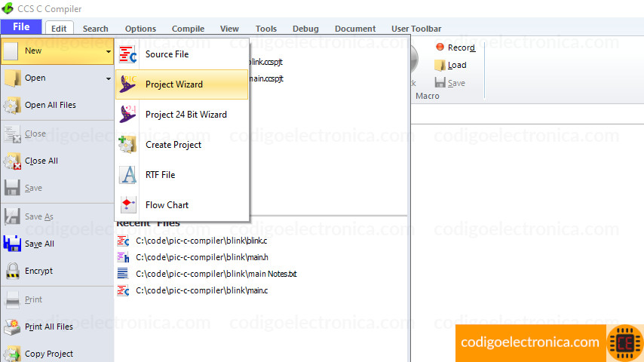Click the Create Project icon
The image size is (644, 362).
click(x=127, y=145)
